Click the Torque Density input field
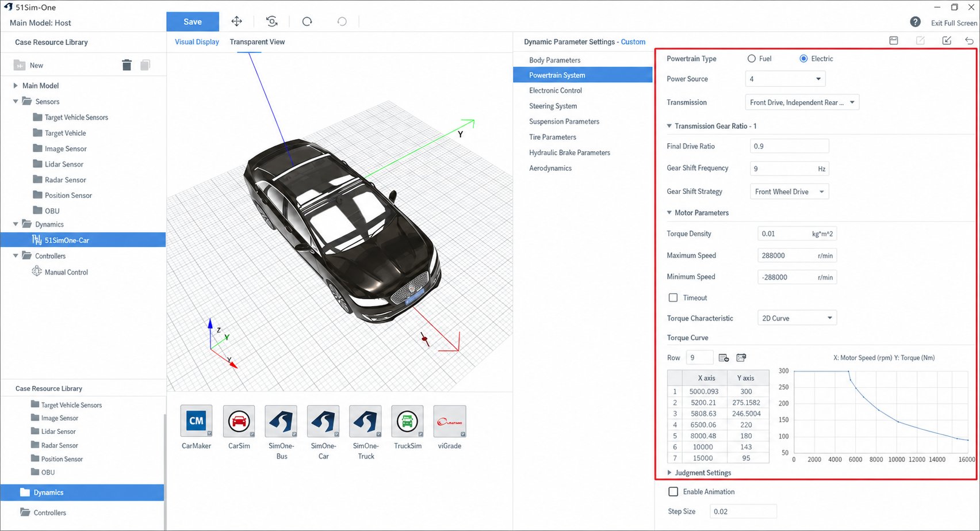 (797, 234)
